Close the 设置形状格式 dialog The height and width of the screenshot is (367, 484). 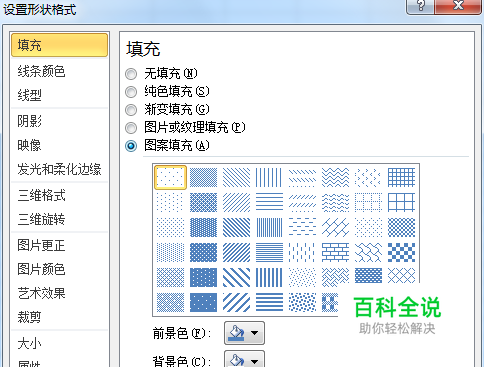458,6
